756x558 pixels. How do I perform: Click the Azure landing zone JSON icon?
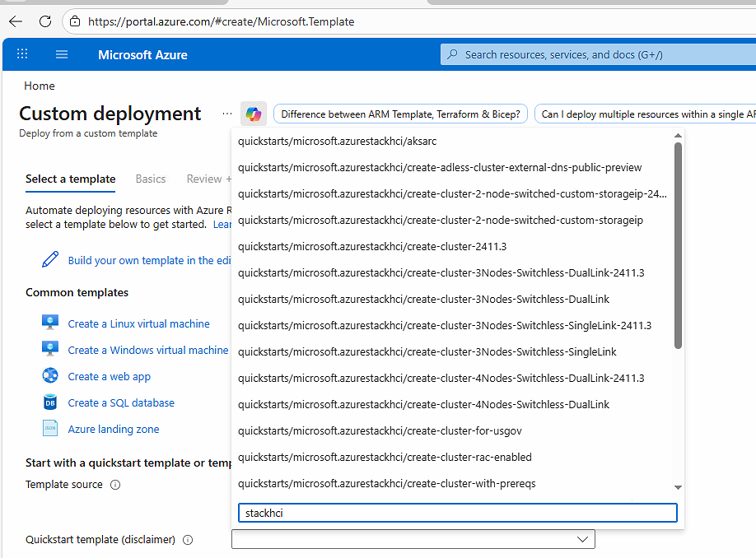(x=50, y=429)
